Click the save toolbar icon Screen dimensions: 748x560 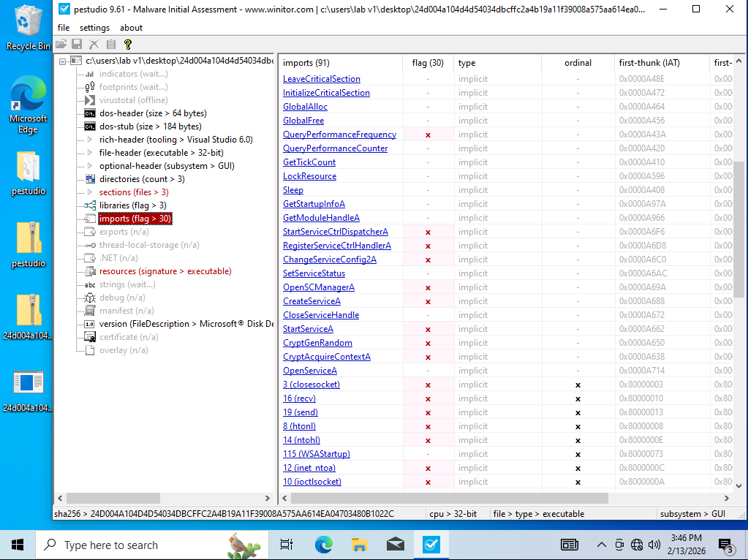[x=77, y=45]
